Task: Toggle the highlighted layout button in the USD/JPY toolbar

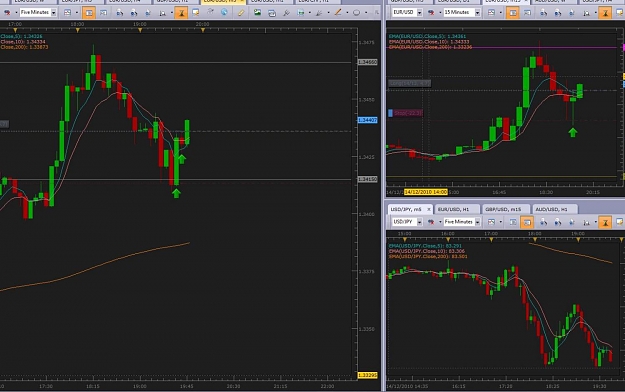Action: (527, 222)
